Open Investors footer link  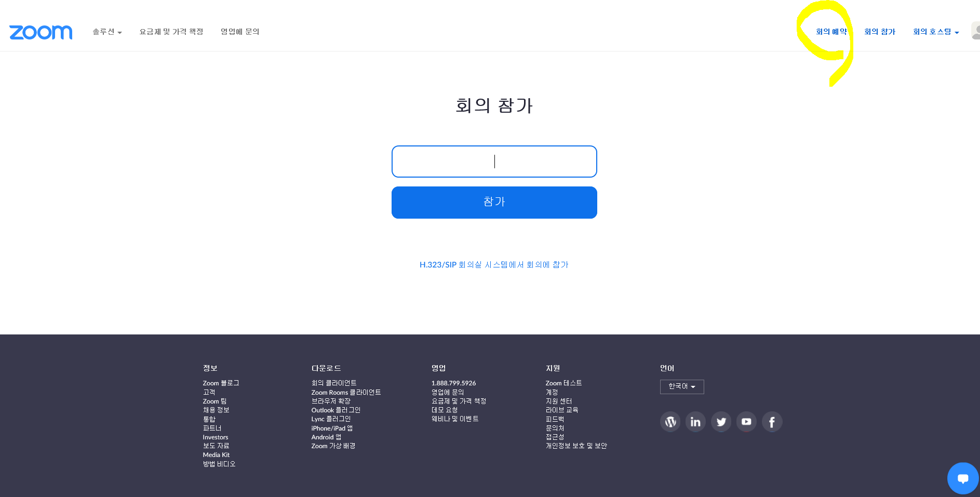(x=216, y=437)
